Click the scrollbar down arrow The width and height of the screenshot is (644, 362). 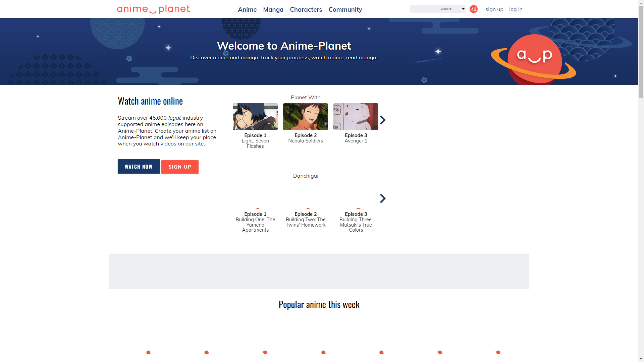pos(641,359)
